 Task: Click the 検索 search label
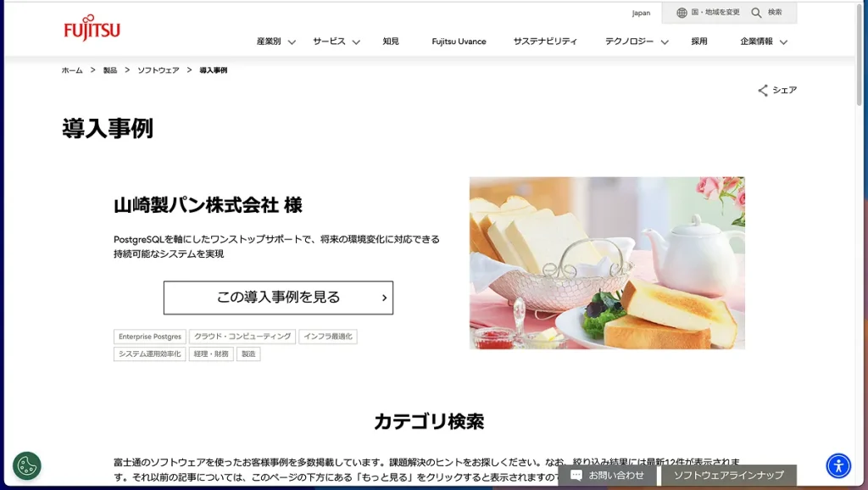775,12
